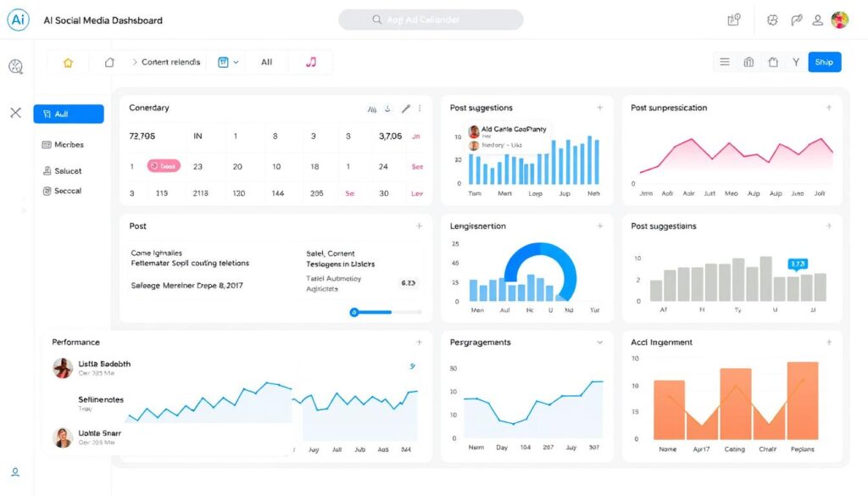Select the Micribes sidebar item
868x496 pixels.
pyautogui.click(x=64, y=145)
